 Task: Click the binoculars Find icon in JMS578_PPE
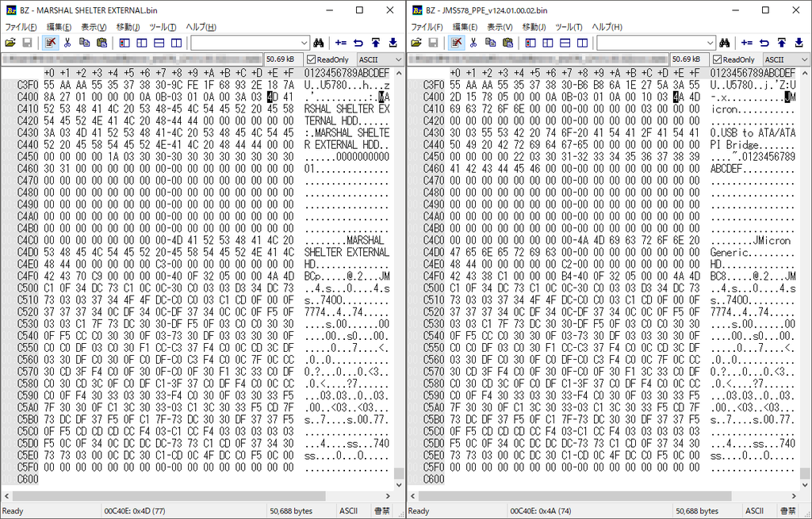[x=724, y=43]
